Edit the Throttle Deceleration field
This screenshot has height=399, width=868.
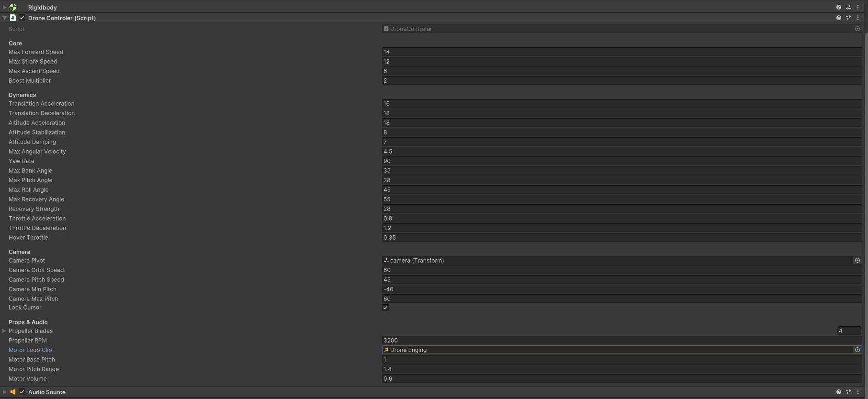622,228
